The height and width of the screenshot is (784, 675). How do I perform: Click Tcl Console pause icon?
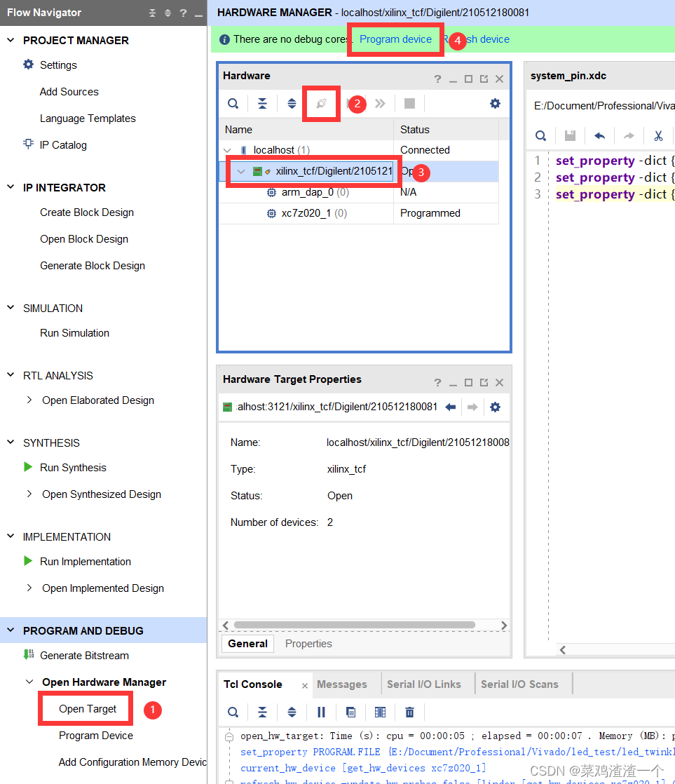(x=321, y=712)
